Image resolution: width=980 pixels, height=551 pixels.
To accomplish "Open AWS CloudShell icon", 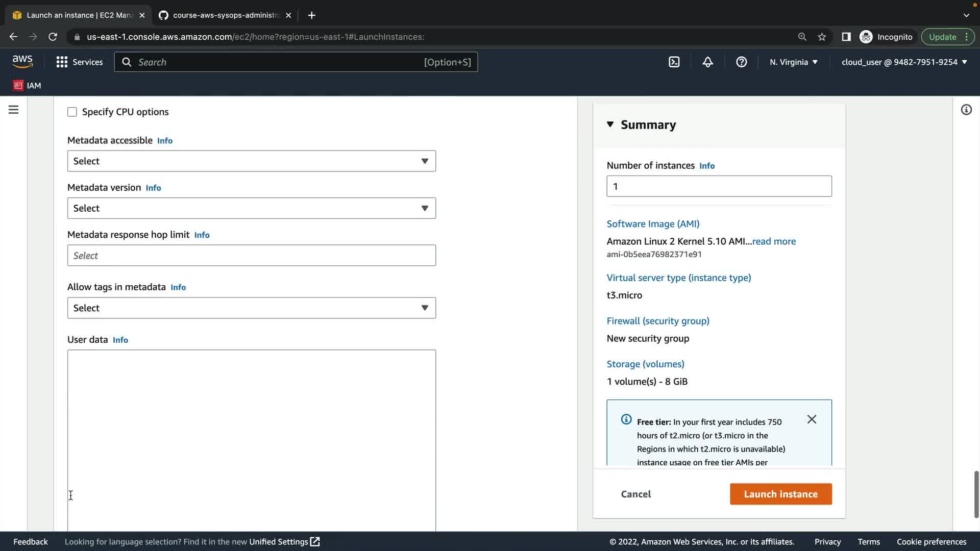I will (674, 62).
